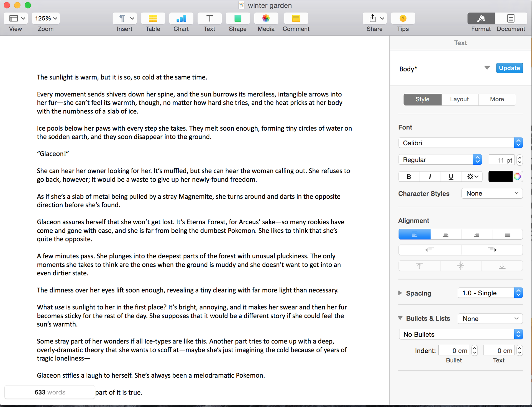Justify the text
532x407 pixels.
[508, 234]
